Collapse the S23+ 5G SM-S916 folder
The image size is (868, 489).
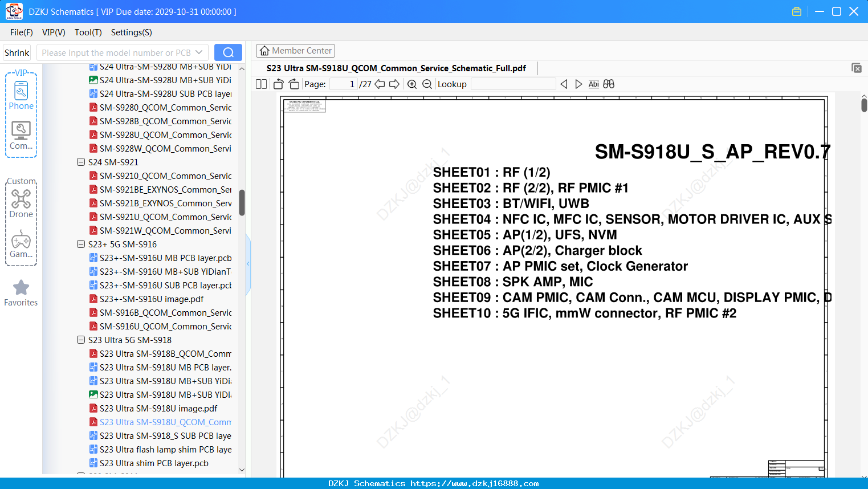[81, 244]
